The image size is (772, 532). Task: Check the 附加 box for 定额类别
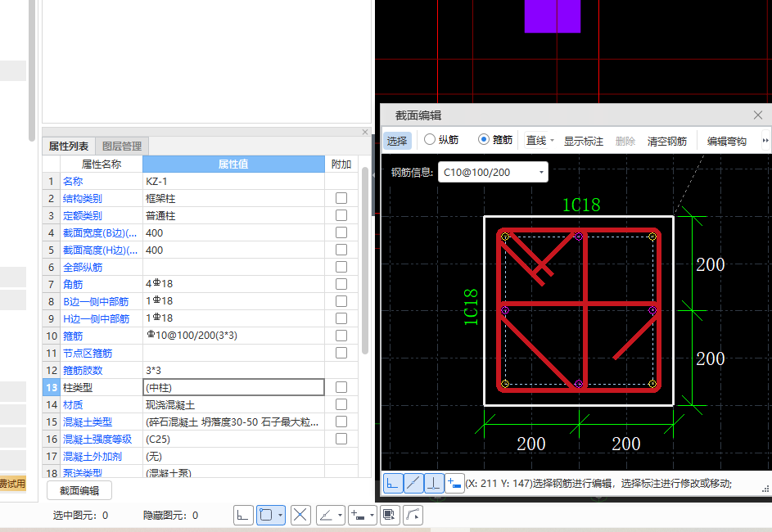tap(341, 215)
